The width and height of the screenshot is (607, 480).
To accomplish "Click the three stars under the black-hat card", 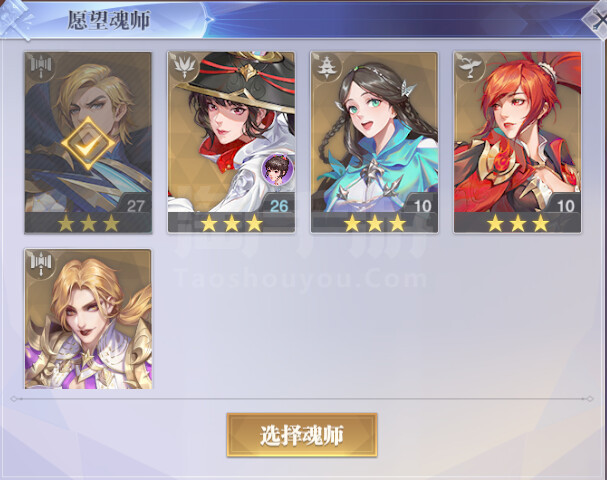I will coord(231,223).
